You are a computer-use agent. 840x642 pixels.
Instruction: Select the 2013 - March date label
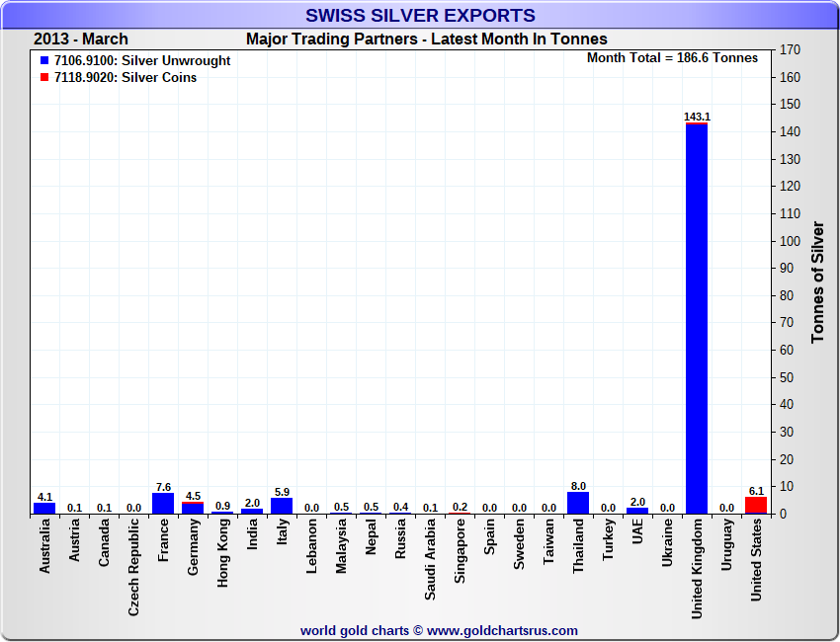(x=81, y=40)
